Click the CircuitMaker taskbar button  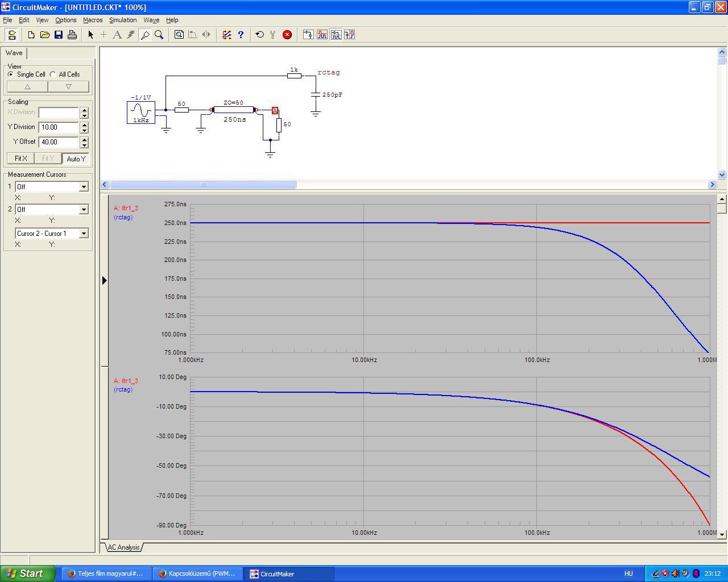289,573
